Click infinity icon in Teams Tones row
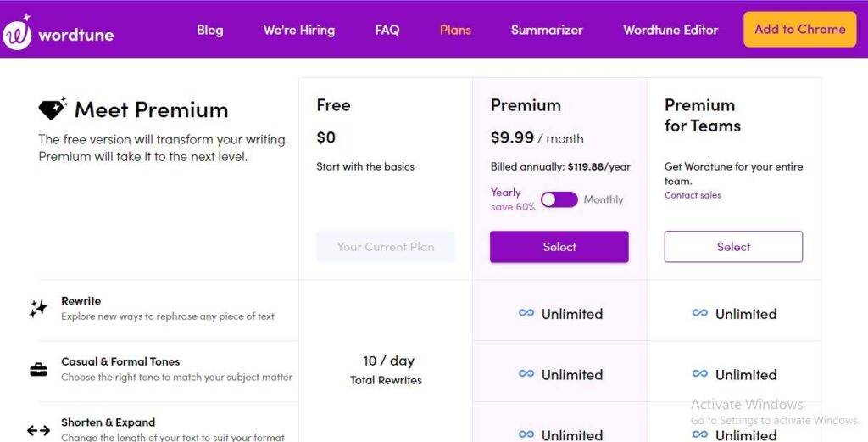 pyautogui.click(x=700, y=374)
